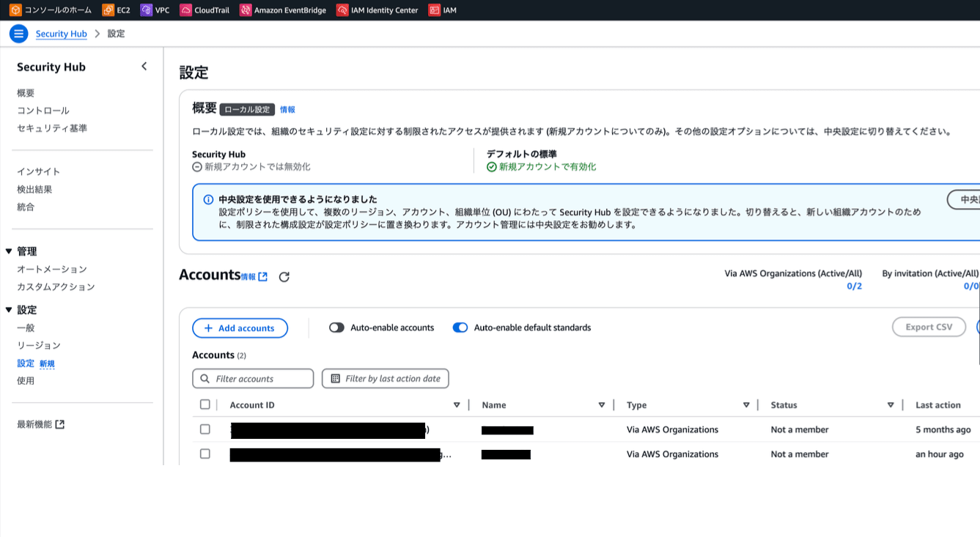This screenshot has width=980, height=537.
Task: Toggle Auto-enable accounts switch
Action: coord(336,327)
